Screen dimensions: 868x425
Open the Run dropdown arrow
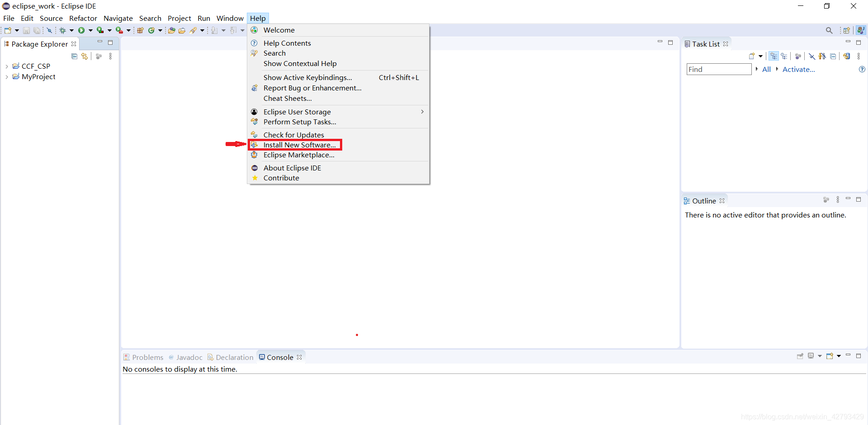coord(90,31)
